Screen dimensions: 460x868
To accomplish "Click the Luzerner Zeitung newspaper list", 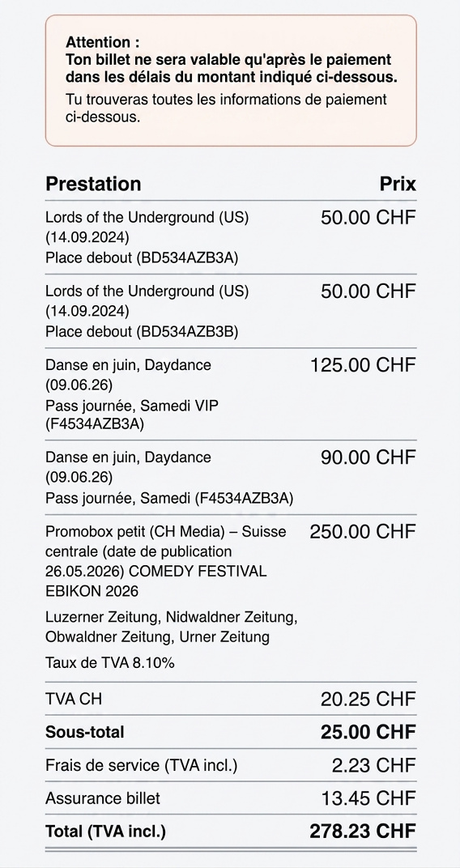I will pos(172,627).
